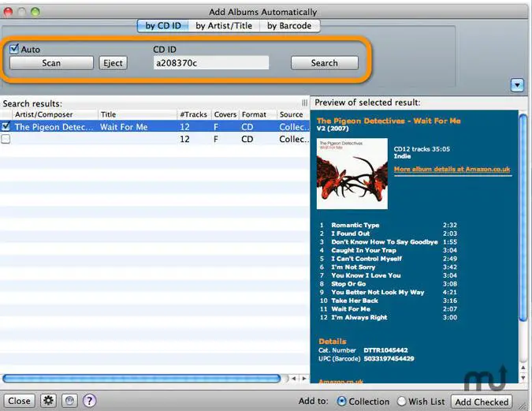Viewport: 532px width, 411px height.
Task: Sort by #Tracks column header
Action: tap(194, 114)
